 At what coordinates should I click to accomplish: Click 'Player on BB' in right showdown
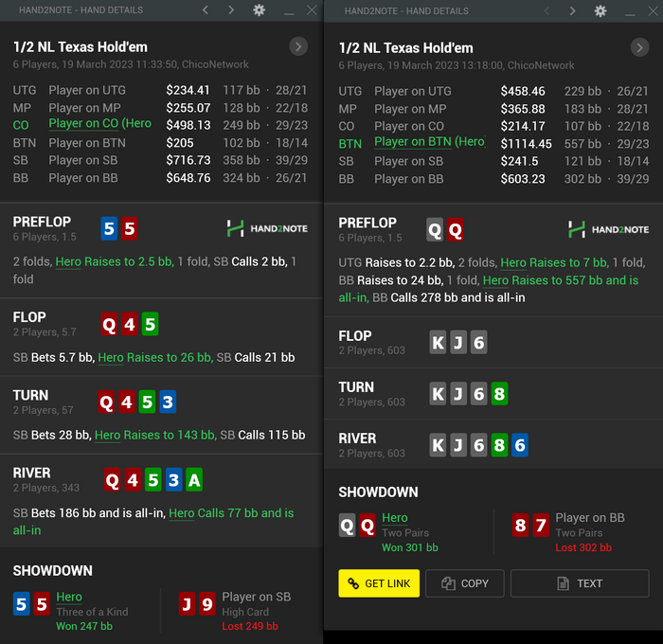click(590, 518)
